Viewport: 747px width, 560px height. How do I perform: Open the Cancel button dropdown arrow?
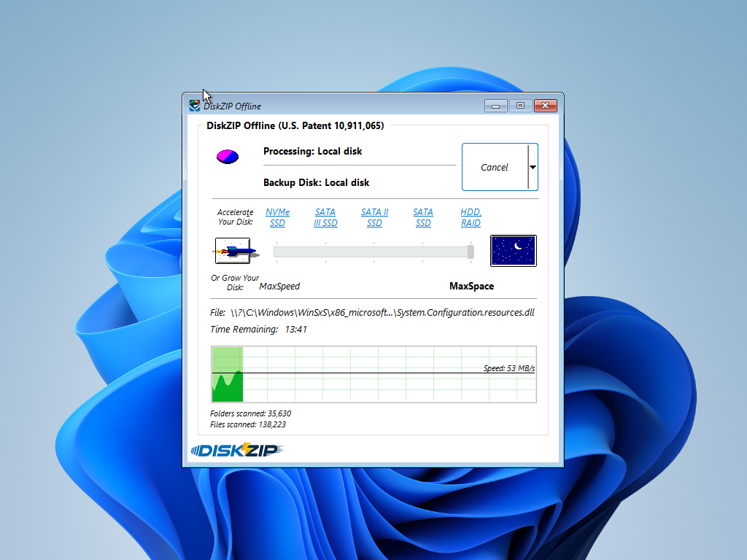pos(533,167)
